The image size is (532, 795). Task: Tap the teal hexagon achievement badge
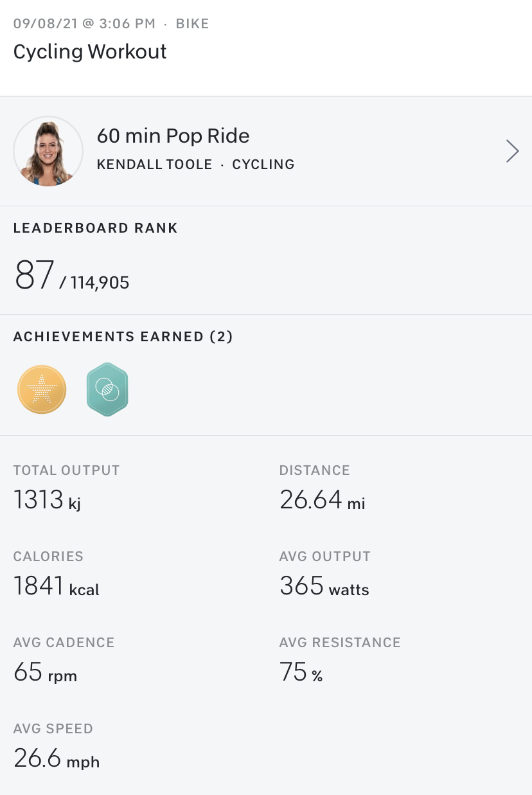tap(107, 389)
